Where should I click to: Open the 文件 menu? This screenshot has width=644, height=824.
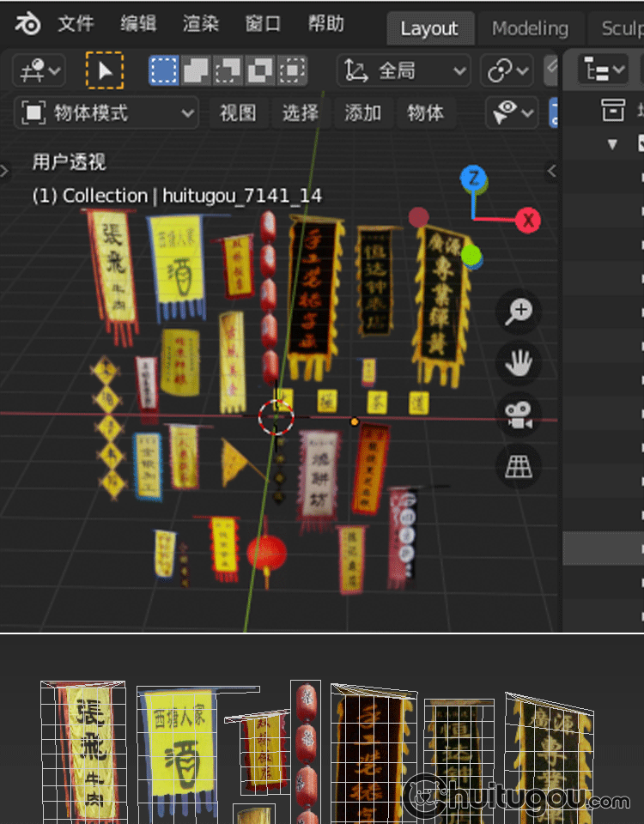point(76,24)
